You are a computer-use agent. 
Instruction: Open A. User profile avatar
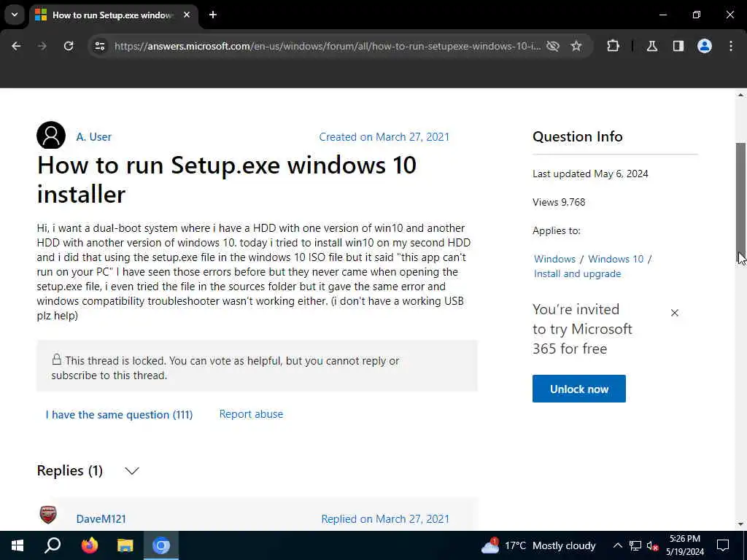click(51, 136)
